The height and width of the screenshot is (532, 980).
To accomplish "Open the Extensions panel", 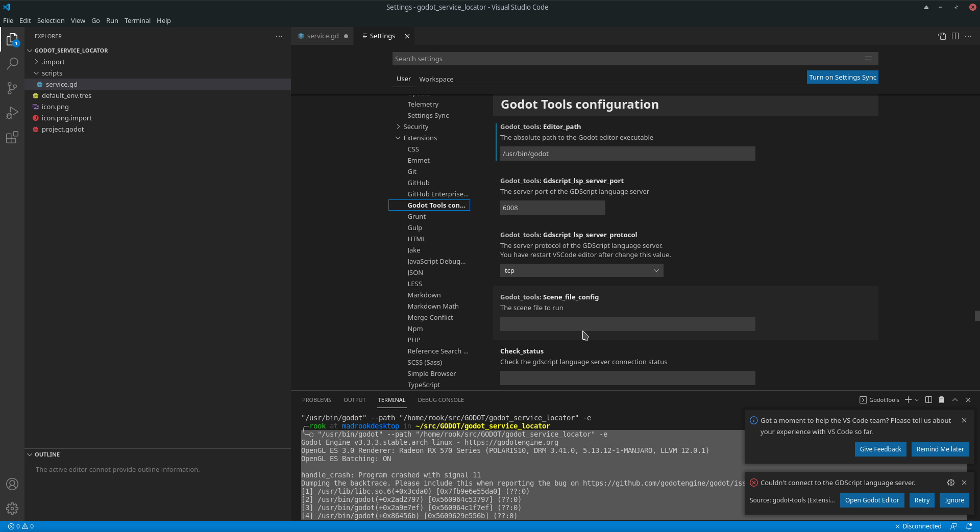I will (12, 137).
